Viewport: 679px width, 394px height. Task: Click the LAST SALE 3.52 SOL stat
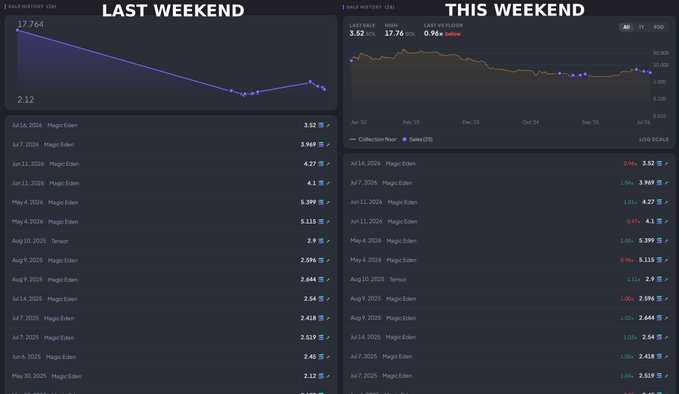click(362, 30)
